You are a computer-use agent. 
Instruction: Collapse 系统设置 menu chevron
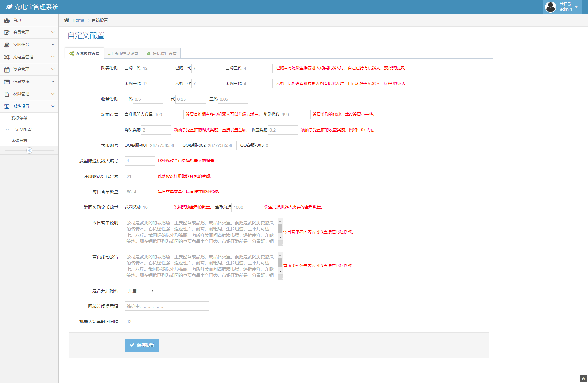(x=53, y=106)
